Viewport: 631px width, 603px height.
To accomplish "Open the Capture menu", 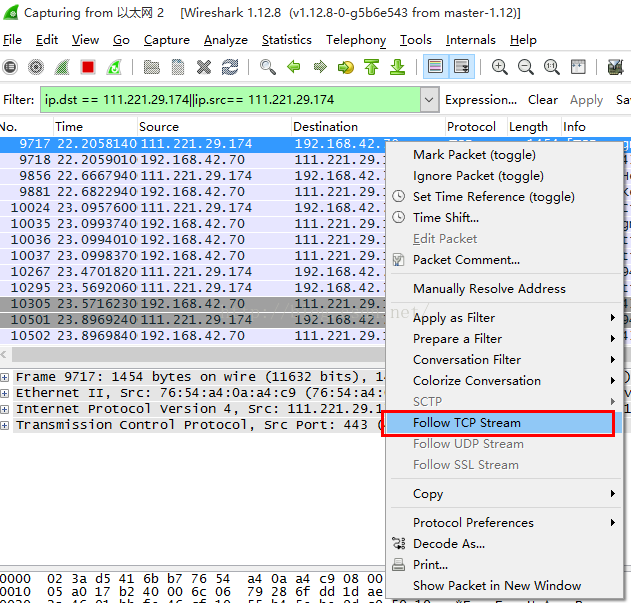I will [x=167, y=40].
